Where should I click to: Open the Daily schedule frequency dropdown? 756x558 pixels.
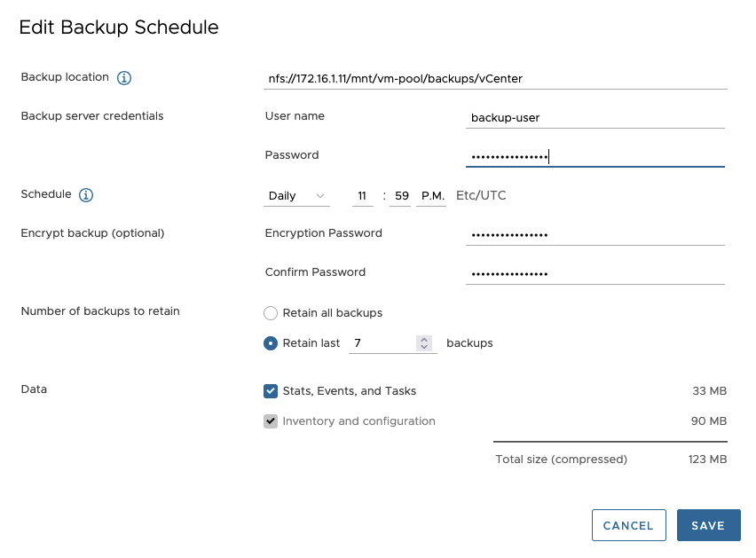tap(296, 196)
